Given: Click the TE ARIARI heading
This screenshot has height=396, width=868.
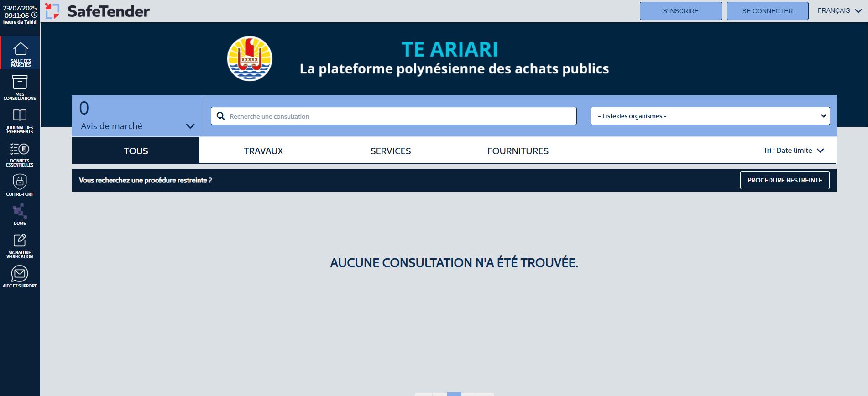Looking at the screenshot, I should point(450,49).
